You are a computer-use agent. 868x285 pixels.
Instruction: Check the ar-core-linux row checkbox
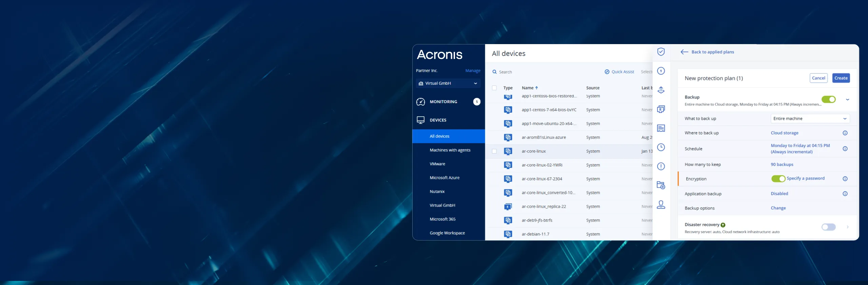pos(494,151)
